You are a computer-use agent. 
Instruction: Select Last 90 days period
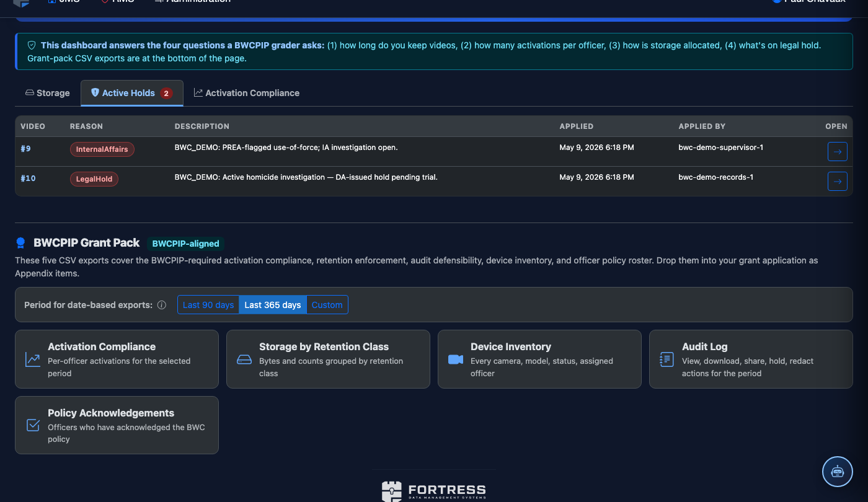click(x=208, y=305)
